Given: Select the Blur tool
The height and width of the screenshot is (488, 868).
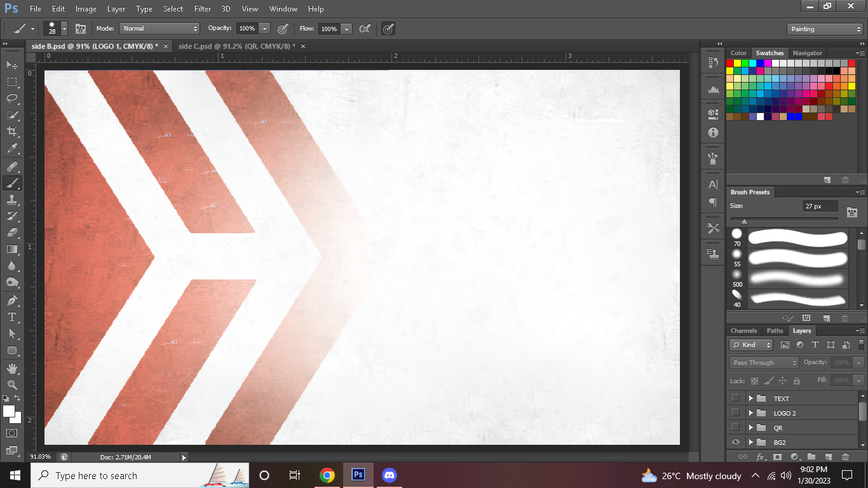Looking at the screenshot, I should click(12, 266).
